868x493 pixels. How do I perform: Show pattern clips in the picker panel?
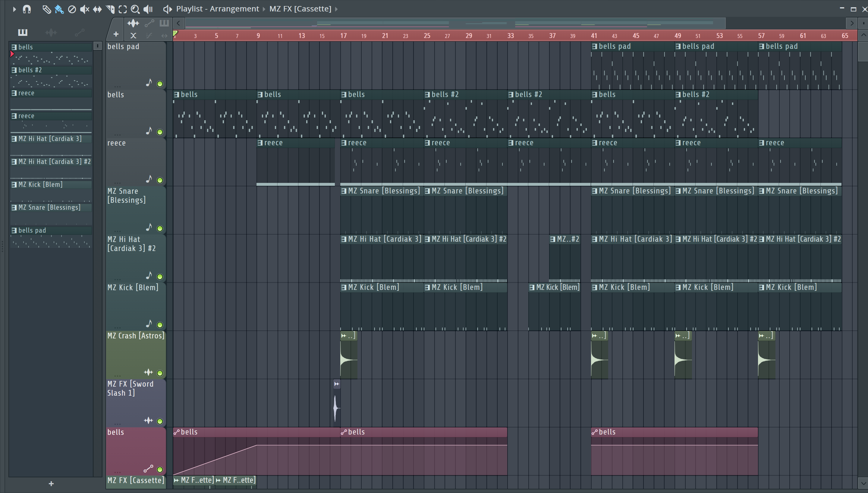(x=22, y=32)
